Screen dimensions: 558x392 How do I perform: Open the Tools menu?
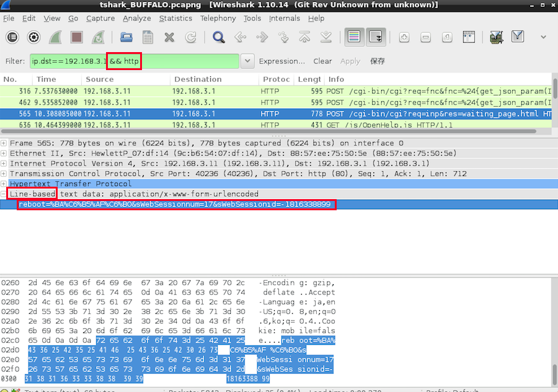pyautogui.click(x=252, y=18)
